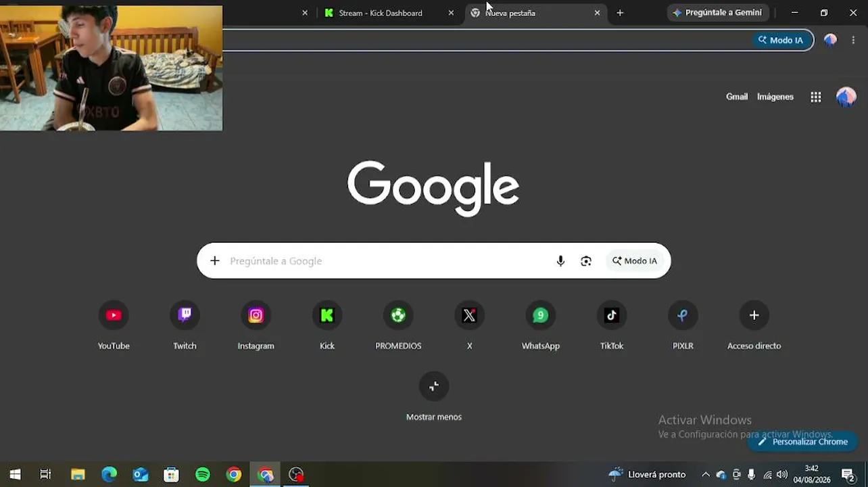The width and height of the screenshot is (868, 487).
Task: Open the Chrome profile avatar in the toolbar
Action: (x=831, y=40)
